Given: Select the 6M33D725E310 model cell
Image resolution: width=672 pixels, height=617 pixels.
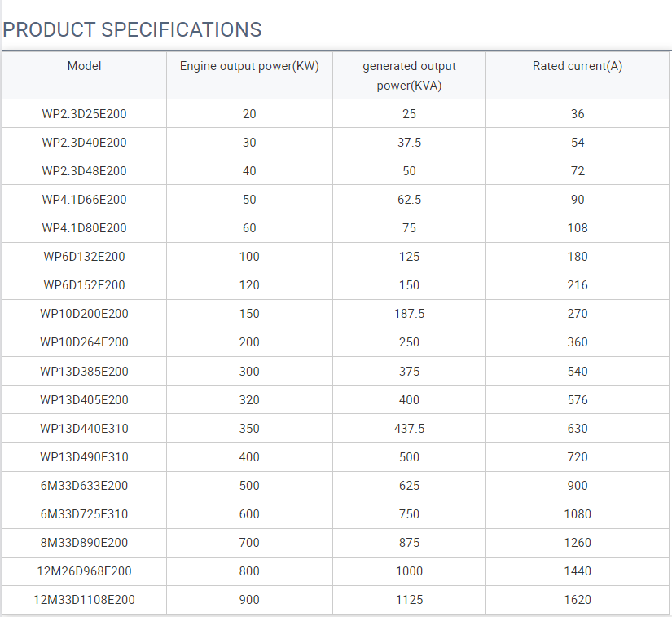Looking at the screenshot, I should [85, 514].
